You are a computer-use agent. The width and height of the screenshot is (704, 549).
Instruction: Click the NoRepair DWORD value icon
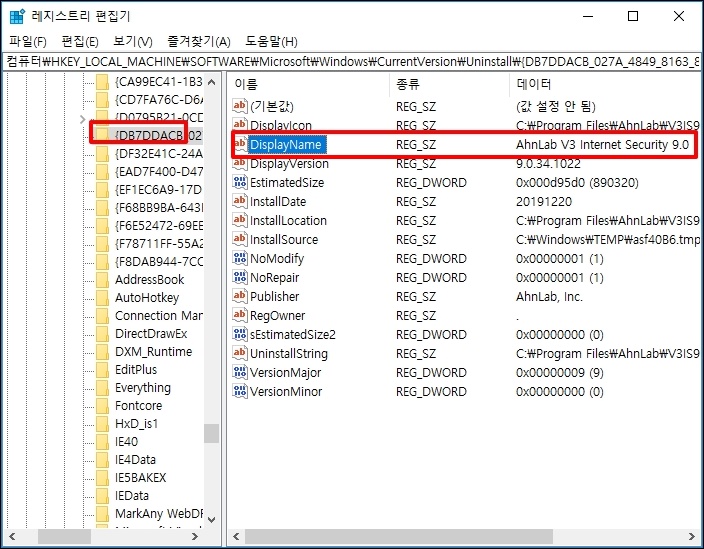[x=240, y=277]
